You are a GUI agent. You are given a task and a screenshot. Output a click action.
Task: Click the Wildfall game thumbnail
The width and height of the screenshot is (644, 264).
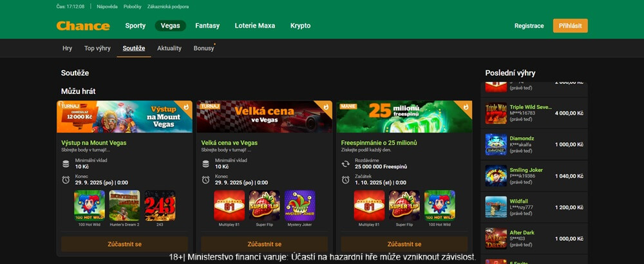(x=496, y=207)
